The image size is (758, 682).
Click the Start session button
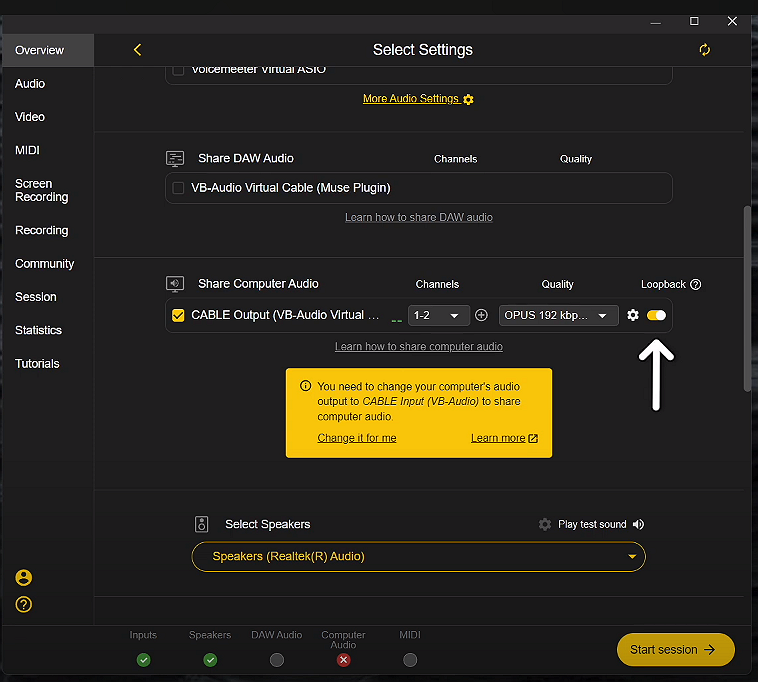pyautogui.click(x=676, y=650)
